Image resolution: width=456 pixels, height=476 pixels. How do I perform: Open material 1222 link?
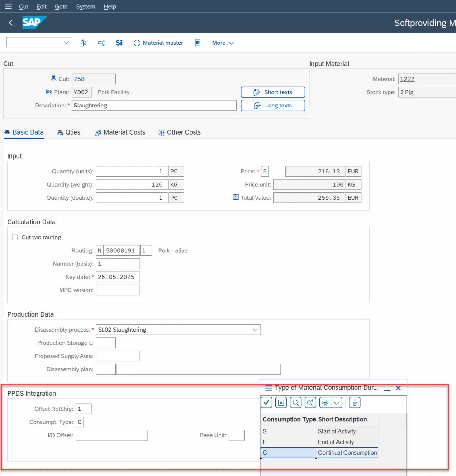407,79
